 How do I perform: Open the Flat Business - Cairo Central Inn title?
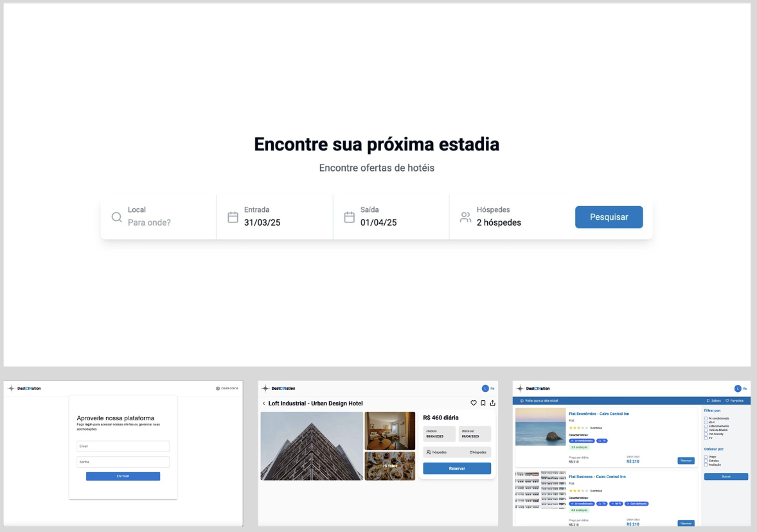click(x=597, y=477)
